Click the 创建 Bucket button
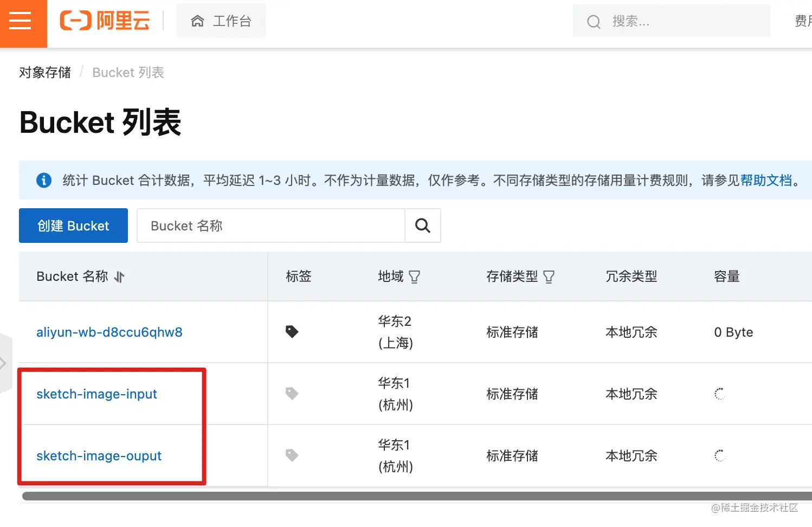Image resolution: width=812 pixels, height=527 pixels. (73, 226)
